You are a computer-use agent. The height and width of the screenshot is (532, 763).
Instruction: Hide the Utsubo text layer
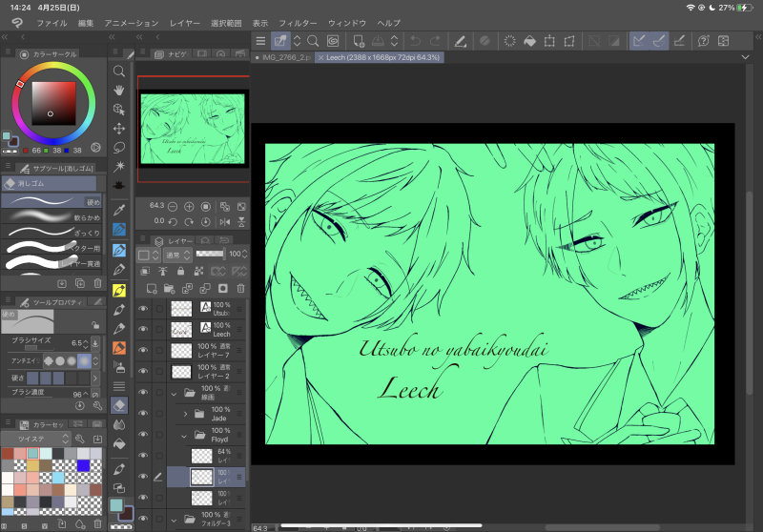(142, 308)
